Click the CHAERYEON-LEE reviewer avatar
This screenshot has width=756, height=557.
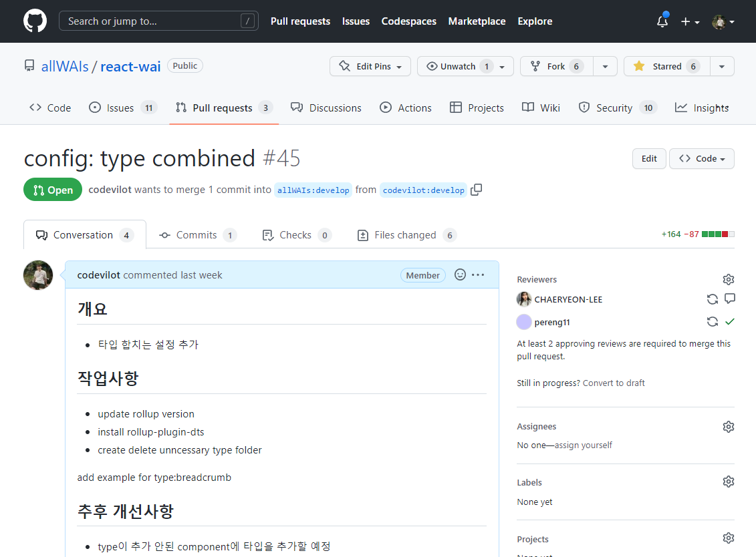click(x=524, y=299)
